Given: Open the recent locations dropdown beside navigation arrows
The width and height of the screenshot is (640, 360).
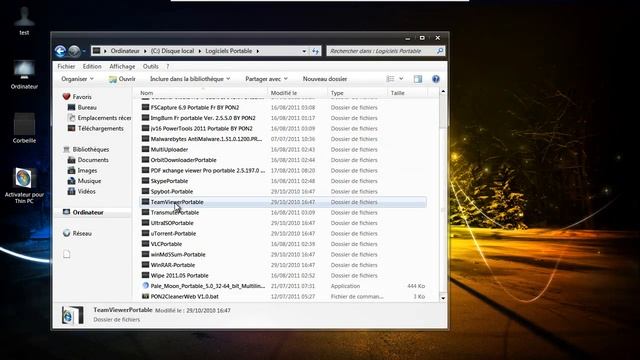Looking at the screenshot, I should point(84,51).
